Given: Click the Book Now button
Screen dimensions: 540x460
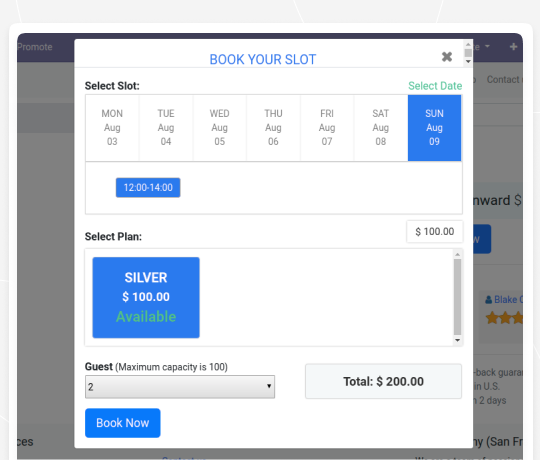Looking at the screenshot, I should [x=123, y=423].
